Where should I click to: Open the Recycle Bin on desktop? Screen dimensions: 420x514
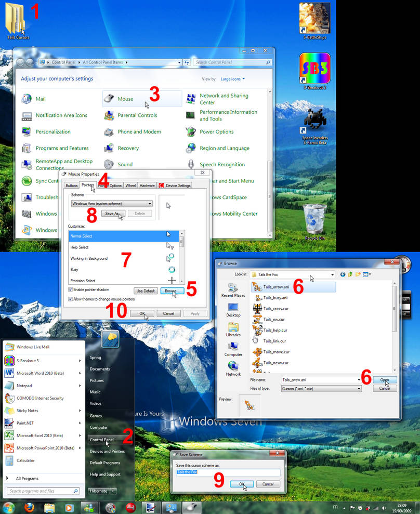pyautogui.click(x=315, y=221)
